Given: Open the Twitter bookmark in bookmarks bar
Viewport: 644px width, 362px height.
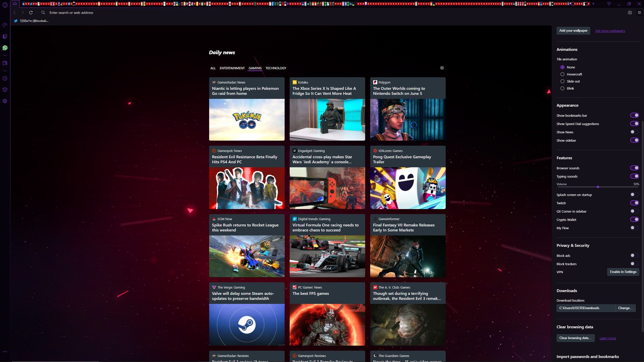Looking at the screenshot, I should click(31, 21).
